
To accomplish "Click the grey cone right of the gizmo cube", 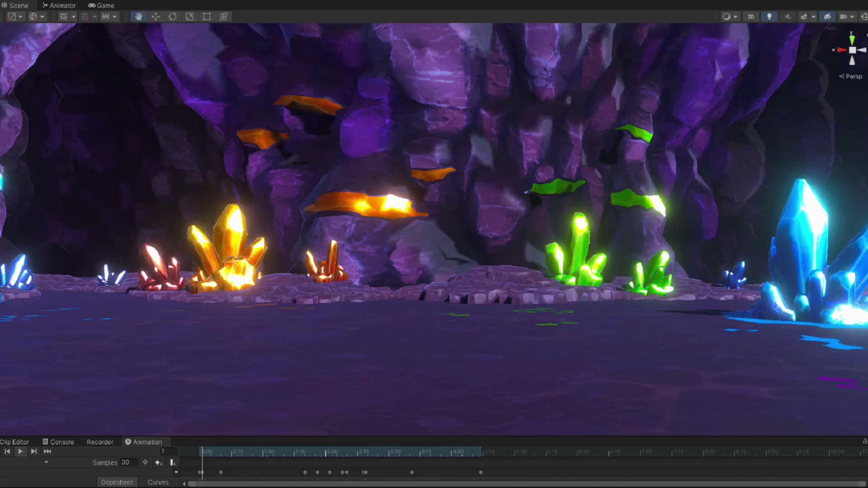I will click(x=862, y=50).
